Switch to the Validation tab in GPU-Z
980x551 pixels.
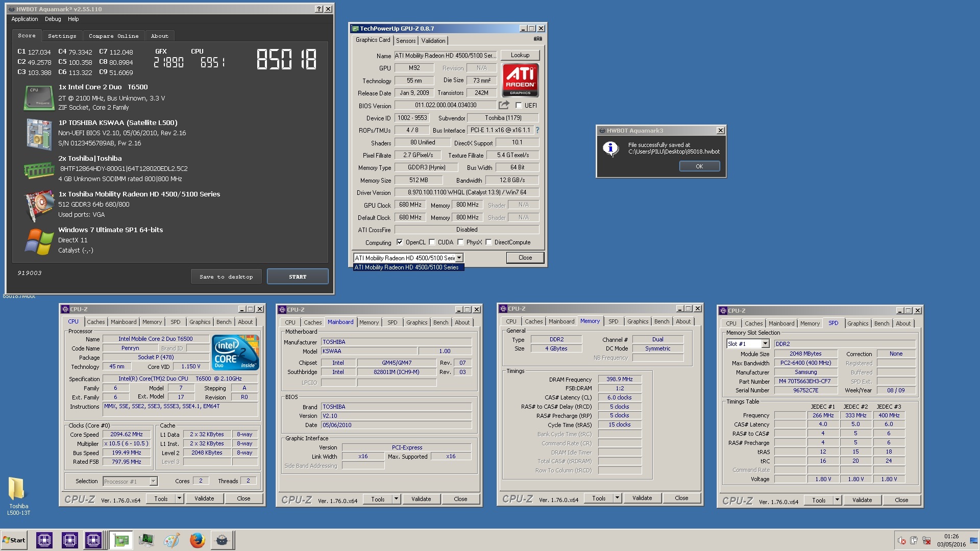tap(433, 41)
